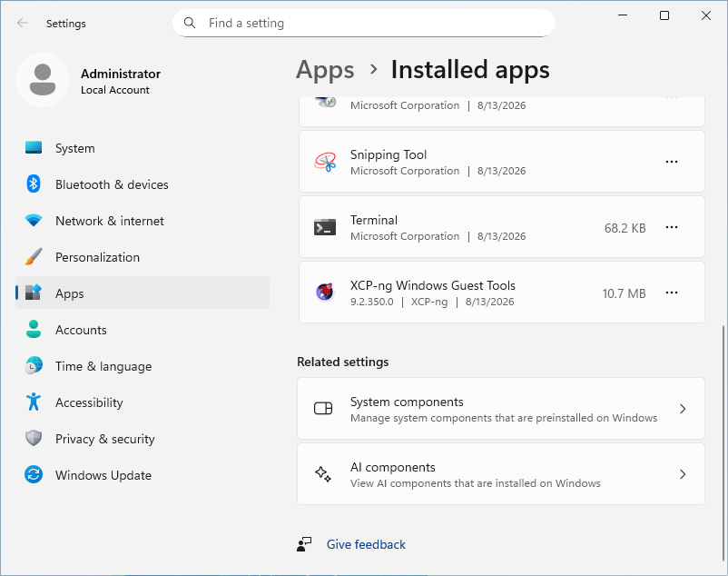The height and width of the screenshot is (576, 728).
Task: Open the System settings category
Action: pos(143,148)
